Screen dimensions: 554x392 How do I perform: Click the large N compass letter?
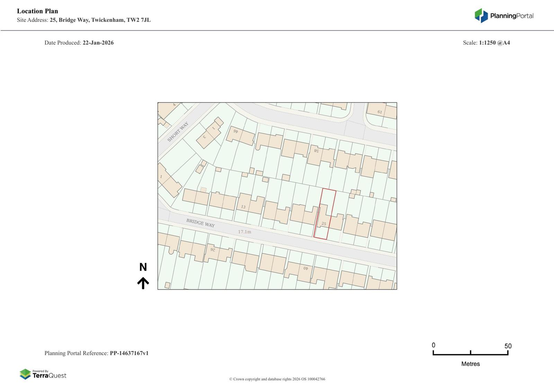pos(143,267)
